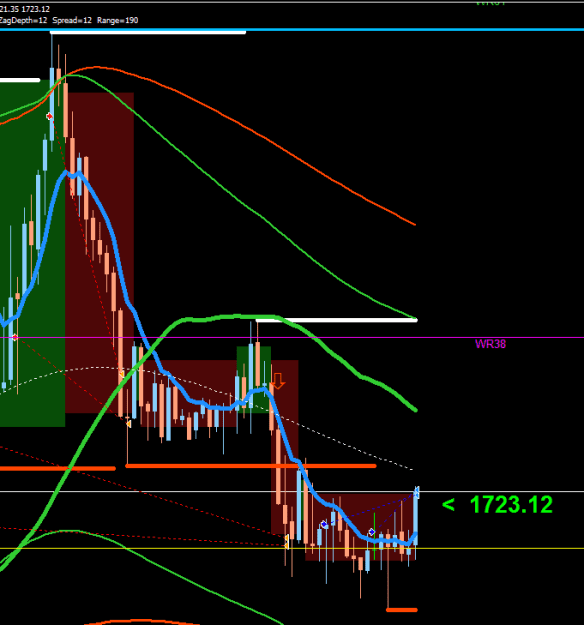Click the WR38 level label
Image resolution: width=584 pixels, height=625 pixels.
(490, 344)
